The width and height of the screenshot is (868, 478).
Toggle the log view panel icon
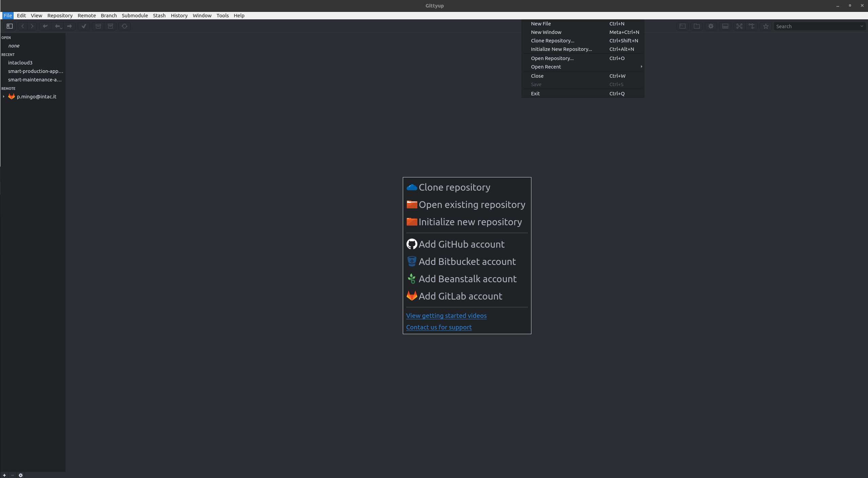click(725, 26)
